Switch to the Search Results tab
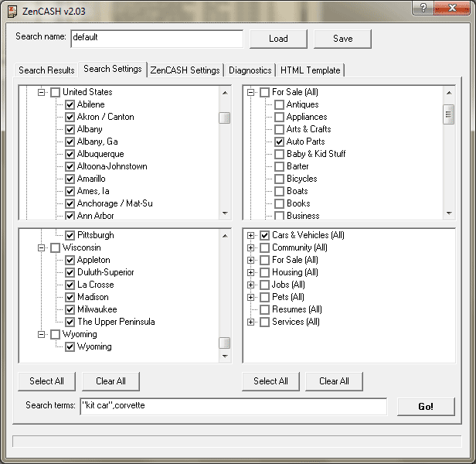Viewport: 476px width, 464px height. pos(46,70)
